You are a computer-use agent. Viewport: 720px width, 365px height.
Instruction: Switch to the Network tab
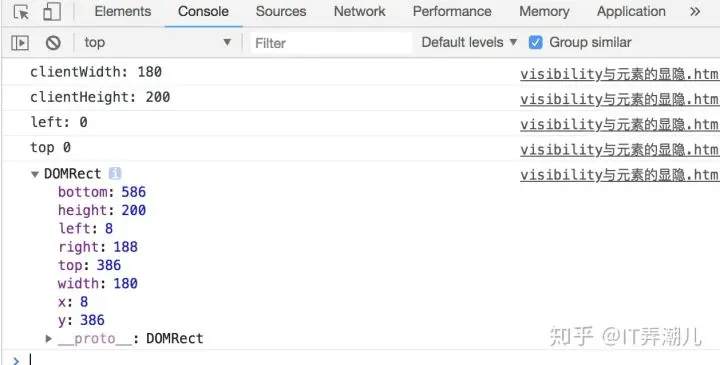pyautogui.click(x=360, y=11)
